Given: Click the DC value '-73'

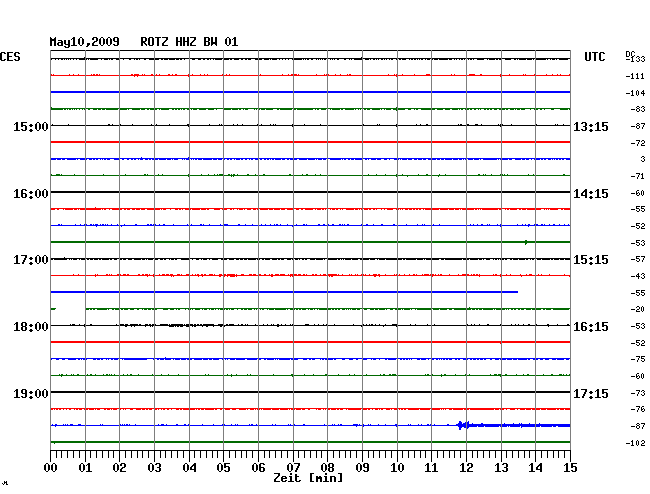Looking at the screenshot, I should click(638, 393).
